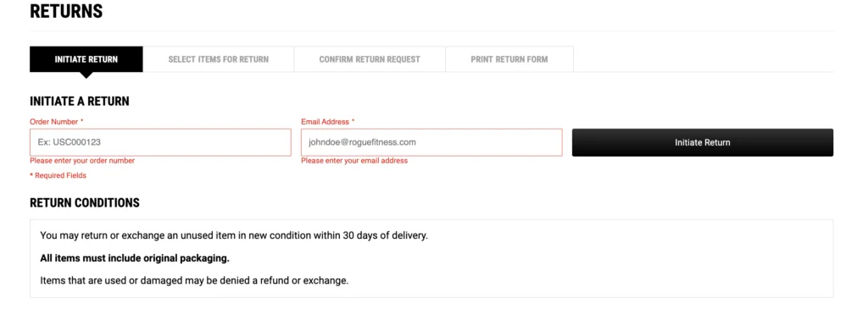Click the Order Number field label
The height and width of the screenshot is (309, 868).
click(x=57, y=122)
